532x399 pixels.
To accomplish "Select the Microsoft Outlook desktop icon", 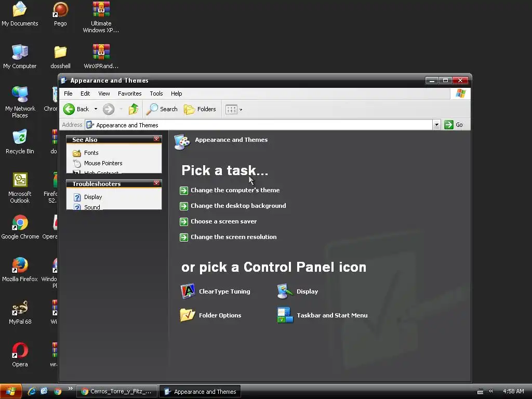I will 20,188.
